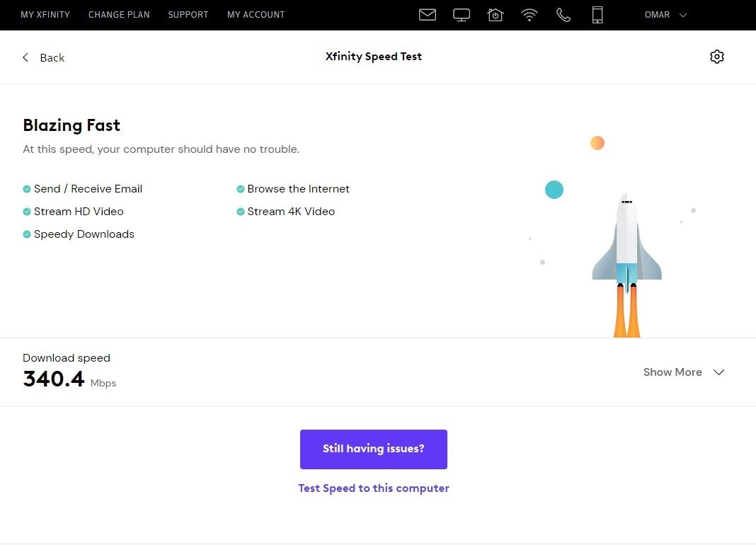Image resolution: width=756 pixels, height=545 pixels.
Task: Open the home security icon
Action: coord(496,15)
